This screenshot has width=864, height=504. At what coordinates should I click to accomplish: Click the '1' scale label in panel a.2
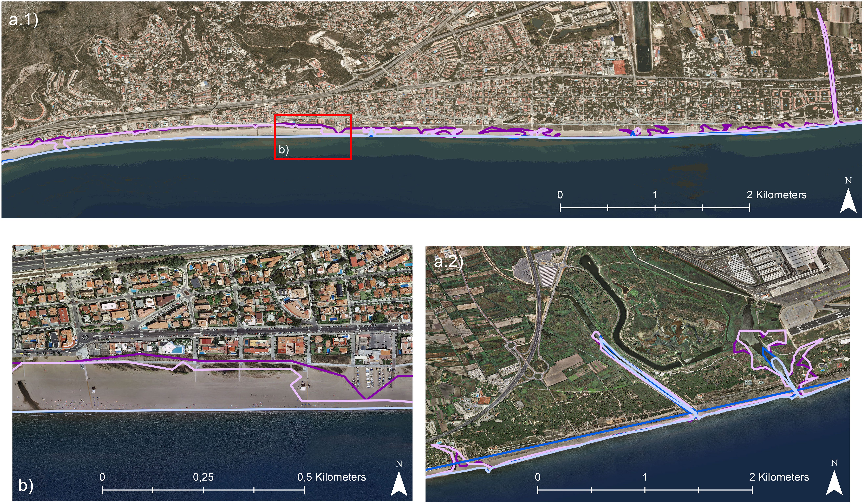(x=645, y=477)
